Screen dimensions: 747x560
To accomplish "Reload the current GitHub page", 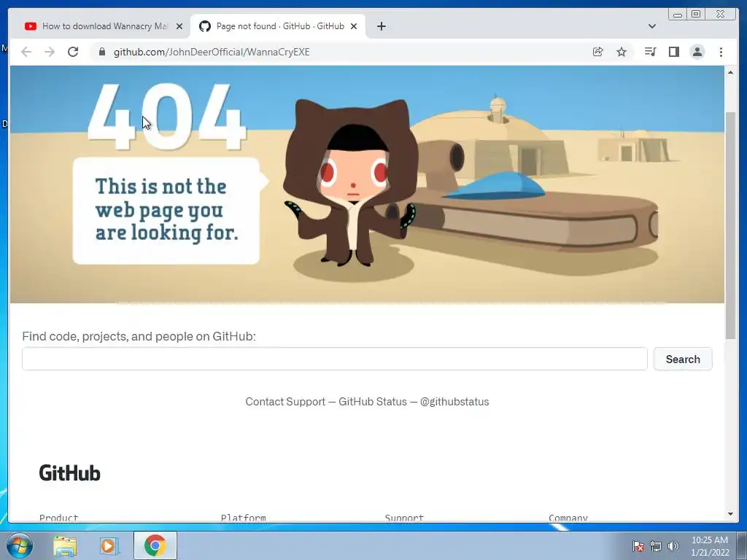I will [73, 52].
